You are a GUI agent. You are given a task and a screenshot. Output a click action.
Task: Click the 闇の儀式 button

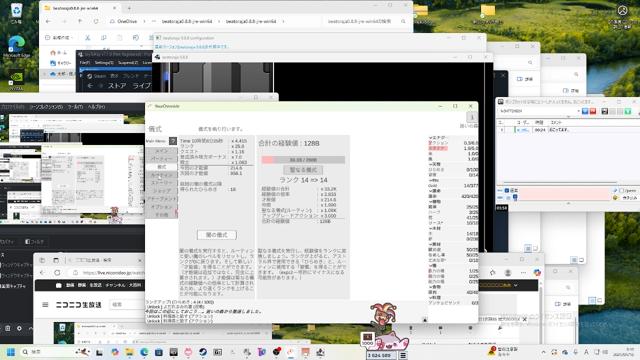coord(217,235)
